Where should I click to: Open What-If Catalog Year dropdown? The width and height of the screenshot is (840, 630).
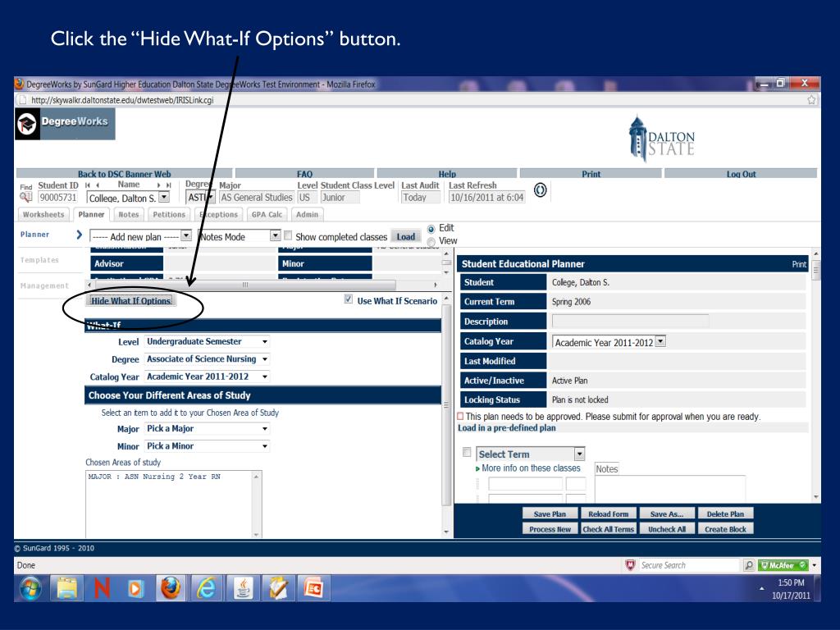point(208,377)
